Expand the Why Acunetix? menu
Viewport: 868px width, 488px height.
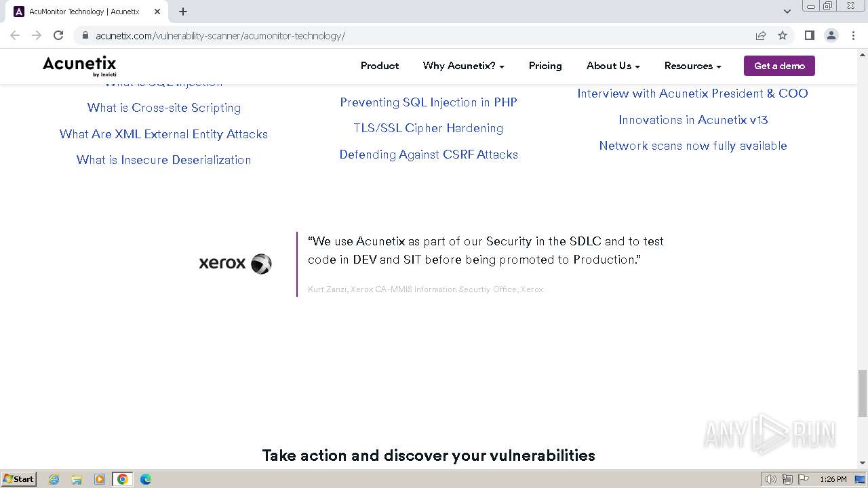pos(464,66)
